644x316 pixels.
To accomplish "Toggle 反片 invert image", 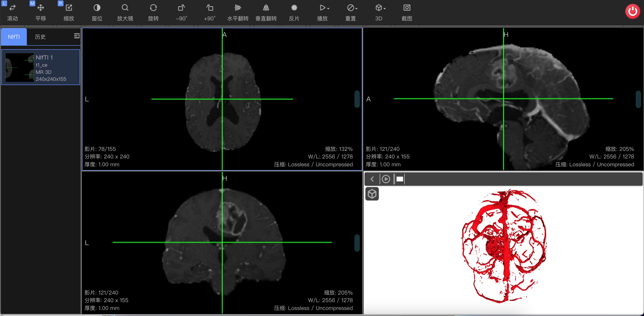I will (294, 13).
